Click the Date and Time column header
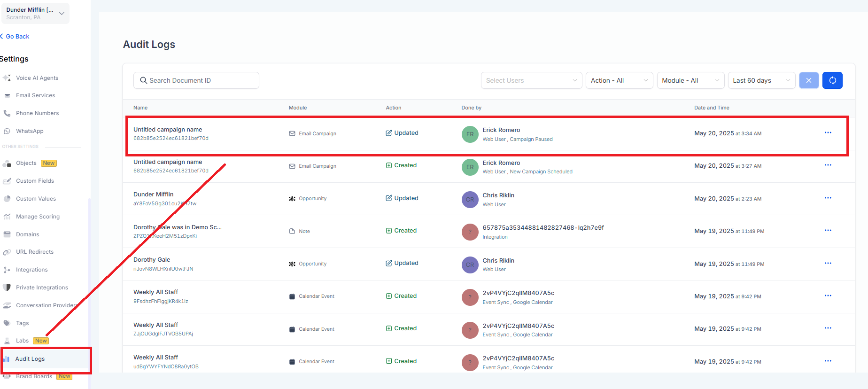The image size is (868, 389). (712, 108)
